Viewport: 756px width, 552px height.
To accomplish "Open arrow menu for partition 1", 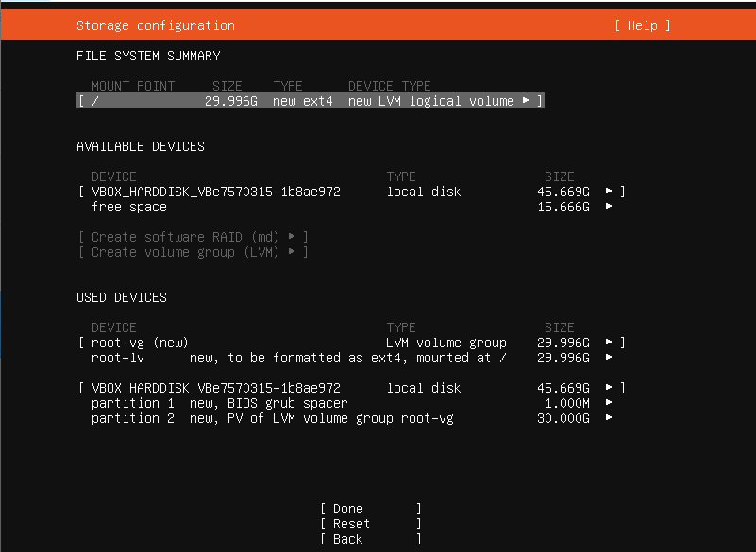I will (609, 402).
